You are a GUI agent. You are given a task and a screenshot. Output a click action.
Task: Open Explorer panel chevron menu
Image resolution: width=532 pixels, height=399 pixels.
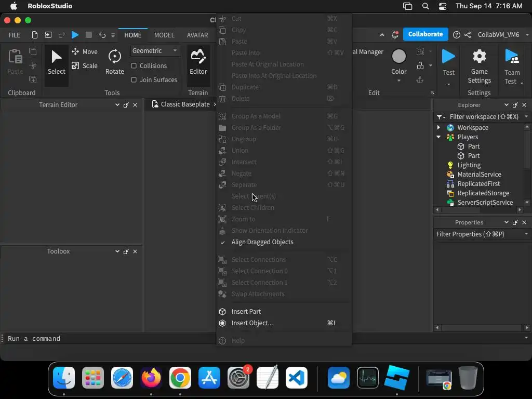pyautogui.click(x=507, y=105)
